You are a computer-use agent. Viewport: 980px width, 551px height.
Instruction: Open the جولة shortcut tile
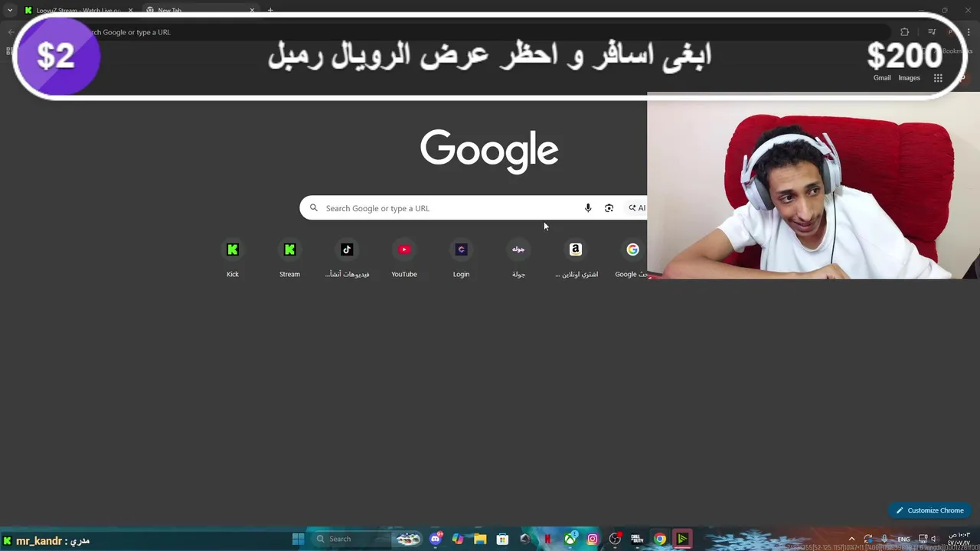tap(518, 259)
